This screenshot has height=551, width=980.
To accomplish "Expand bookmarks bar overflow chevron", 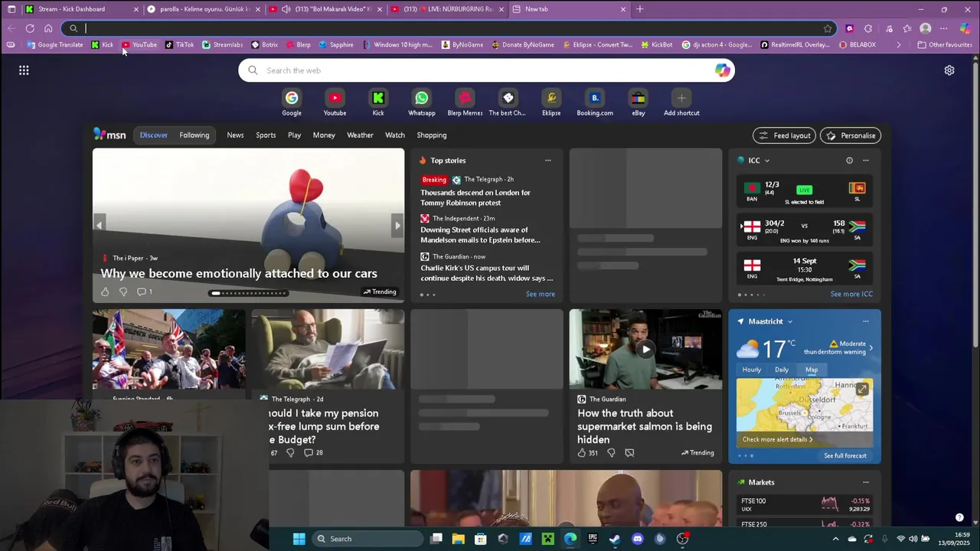I will pos(899,44).
